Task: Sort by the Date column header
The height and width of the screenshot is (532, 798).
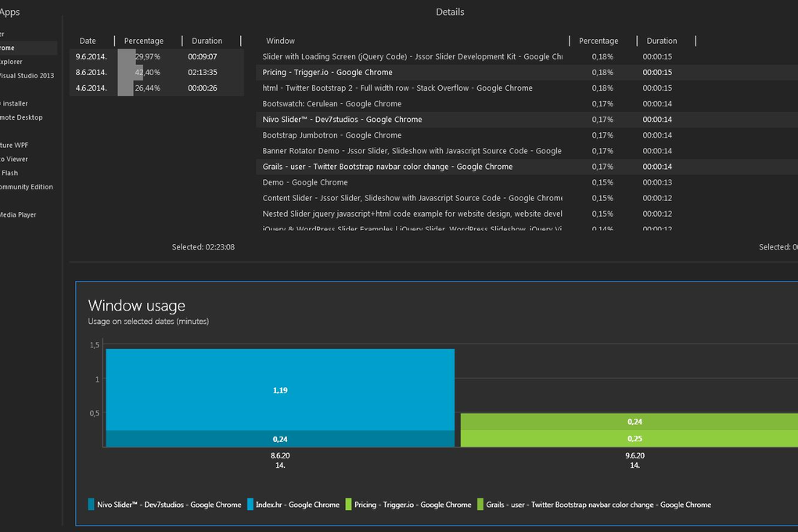Action: [88, 41]
